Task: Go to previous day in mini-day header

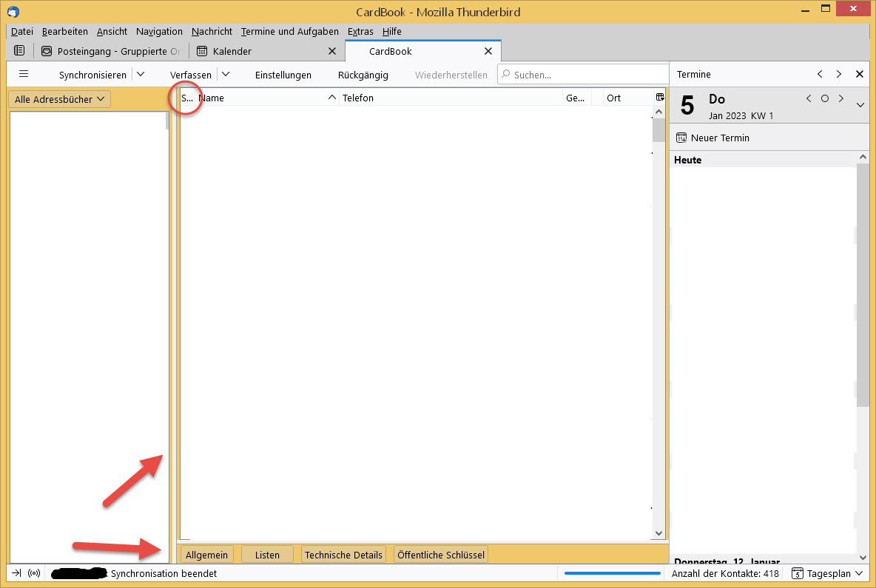Action: point(809,98)
